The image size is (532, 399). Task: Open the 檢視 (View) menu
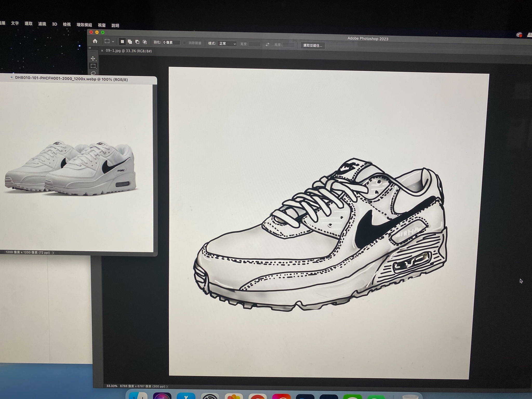click(67, 24)
